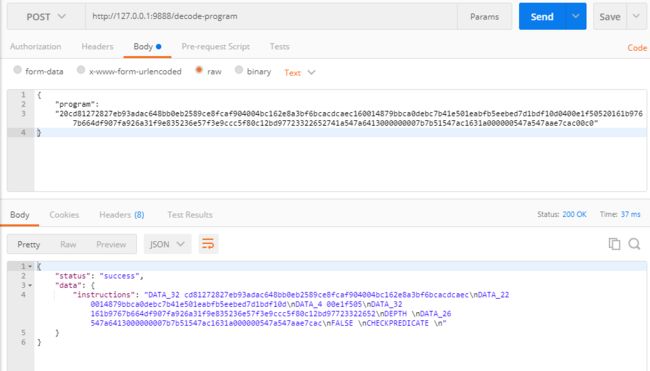Collapse the "data" object on line 3
The image size is (650, 371).
click(30, 285)
